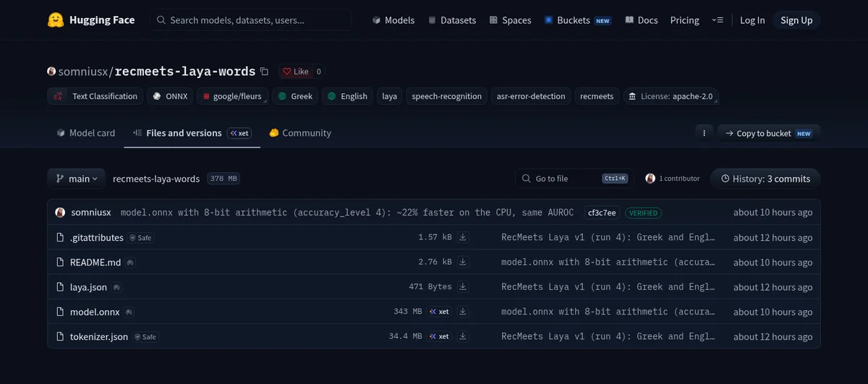Viewport: 868px width, 384px height.
Task: Download the .gitattributes file
Action: coord(463,237)
